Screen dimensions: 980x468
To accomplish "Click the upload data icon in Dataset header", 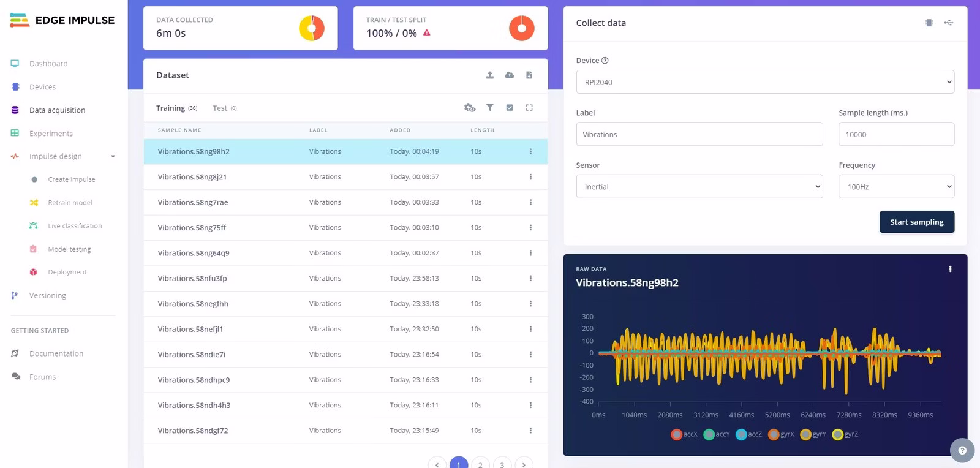I will tap(489, 75).
